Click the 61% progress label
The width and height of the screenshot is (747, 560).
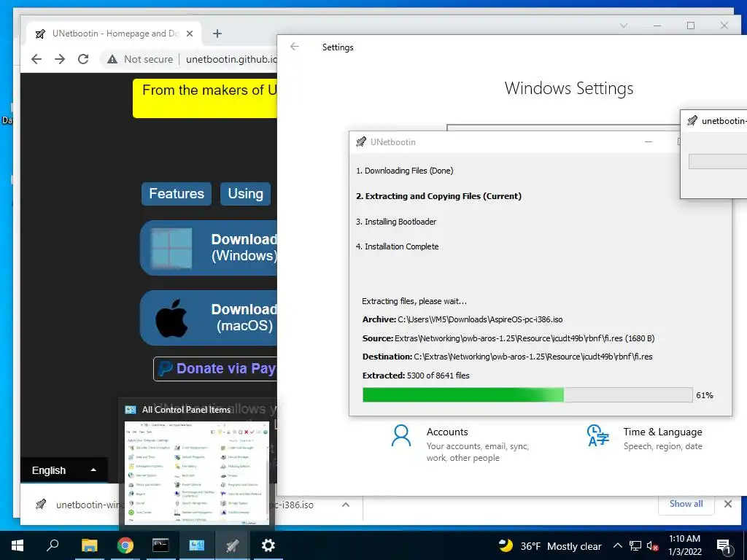(705, 395)
